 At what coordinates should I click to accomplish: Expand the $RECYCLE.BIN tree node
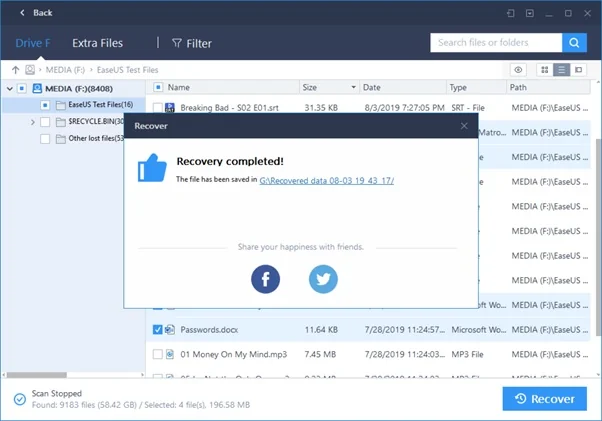click(x=33, y=122)
